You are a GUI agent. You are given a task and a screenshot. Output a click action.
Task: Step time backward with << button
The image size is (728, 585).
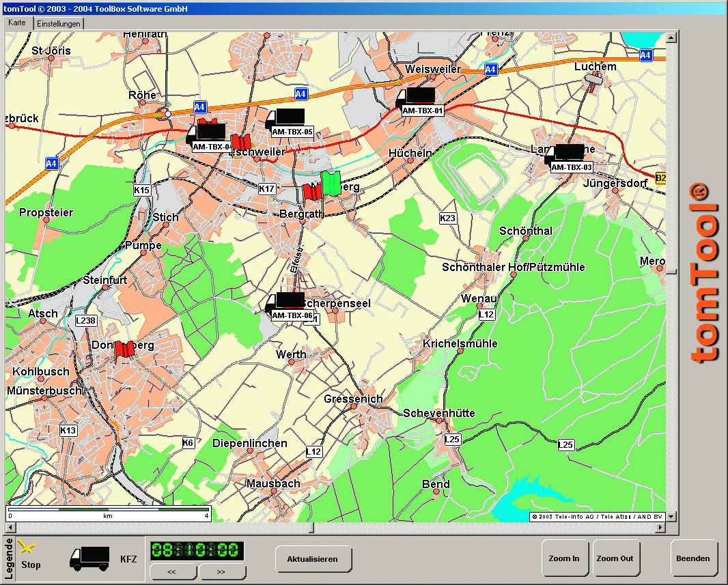[x=172, y=571]
